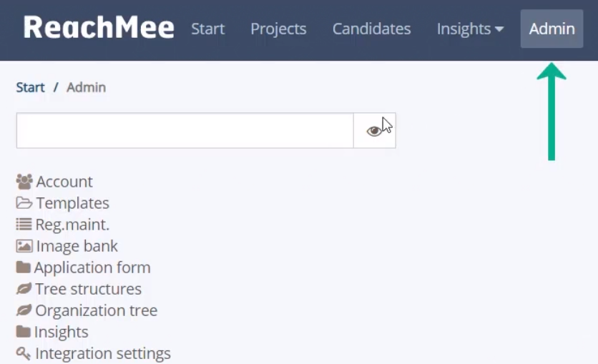Select Start in the top navigation bar
The image size is (598, 364).
click(208, 29)
